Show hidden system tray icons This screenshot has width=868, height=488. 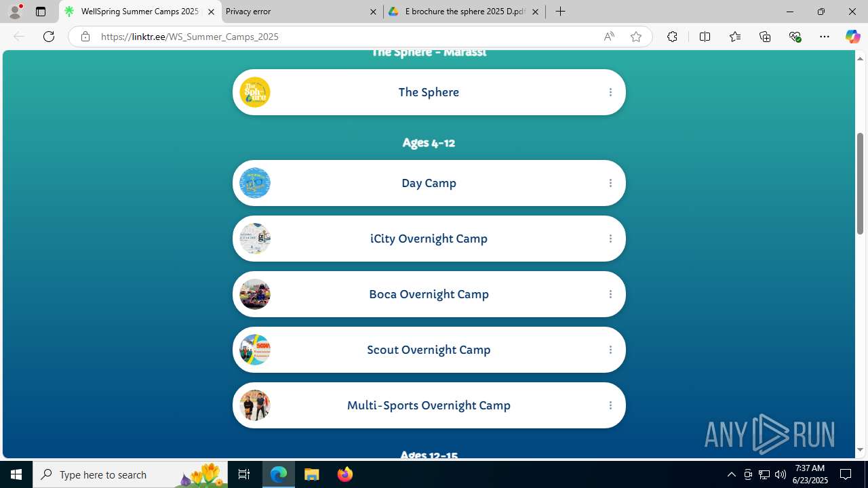731,474
